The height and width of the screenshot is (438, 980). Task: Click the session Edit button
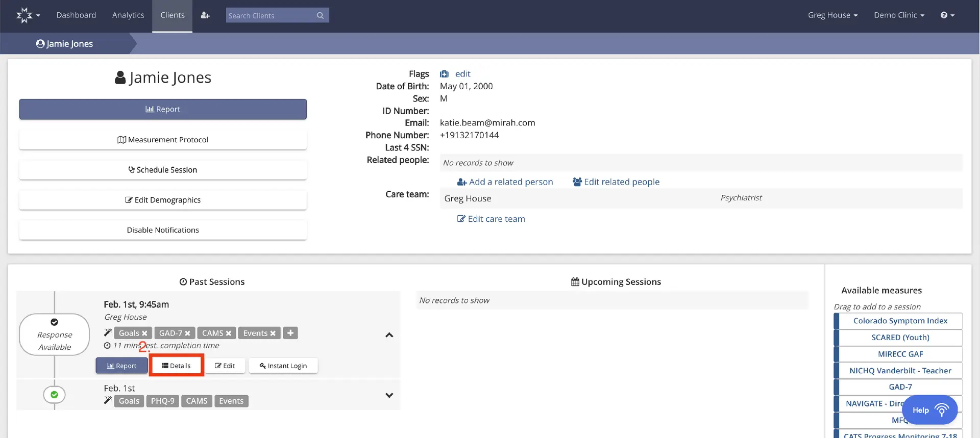pos(225,366)
